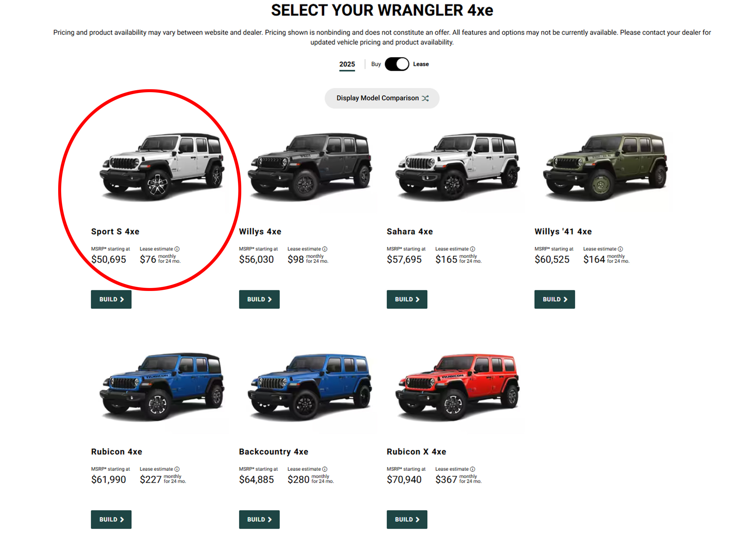Click the Rubicon X 4xe Build button
The image size is (756, 545).
[407, 519]
